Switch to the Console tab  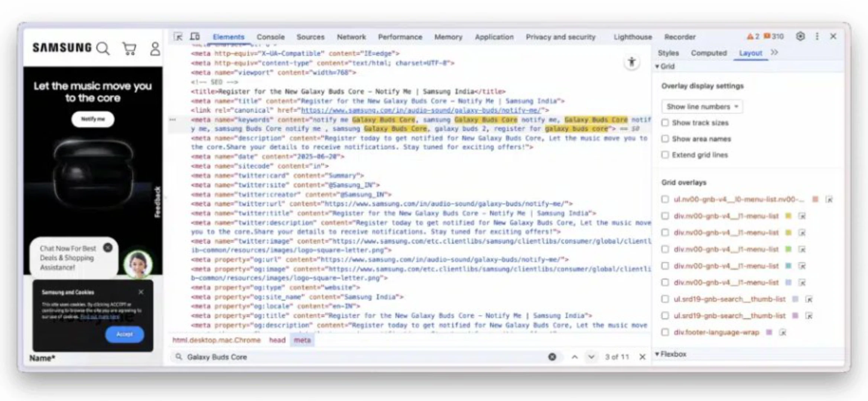click(x=270, y=37)
